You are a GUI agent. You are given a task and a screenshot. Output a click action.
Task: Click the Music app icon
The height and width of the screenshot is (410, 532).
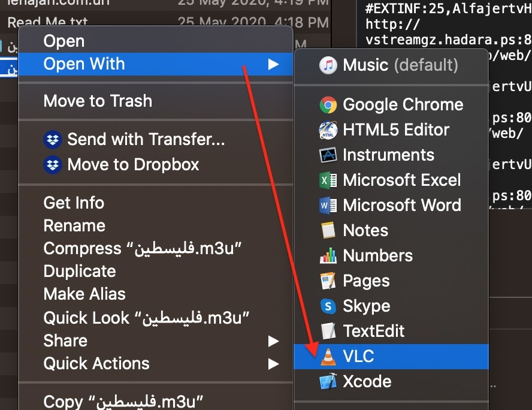(x=328, y=65)
